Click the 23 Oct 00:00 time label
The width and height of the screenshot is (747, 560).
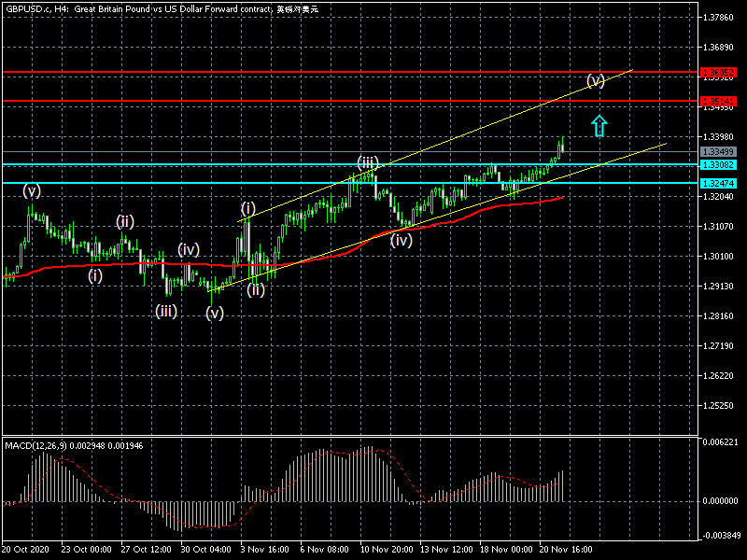(86, 549)
